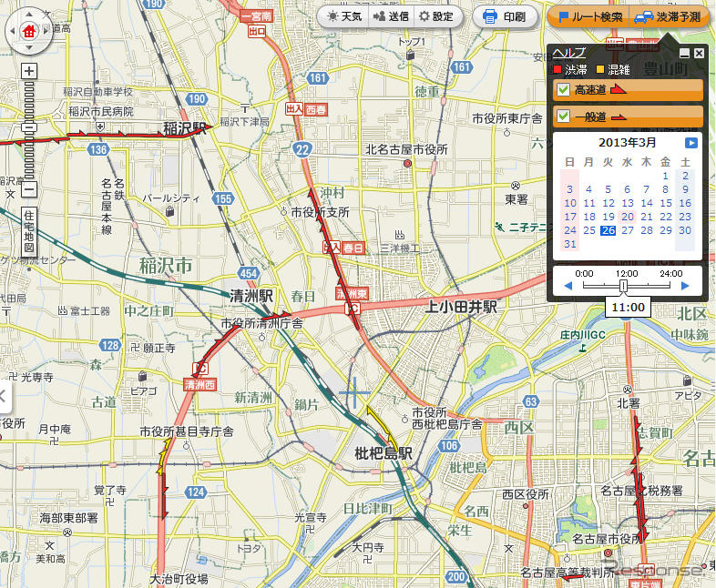
Task: Select the 渋滞予測 traffic forecast tab
Action: (669, 16)
